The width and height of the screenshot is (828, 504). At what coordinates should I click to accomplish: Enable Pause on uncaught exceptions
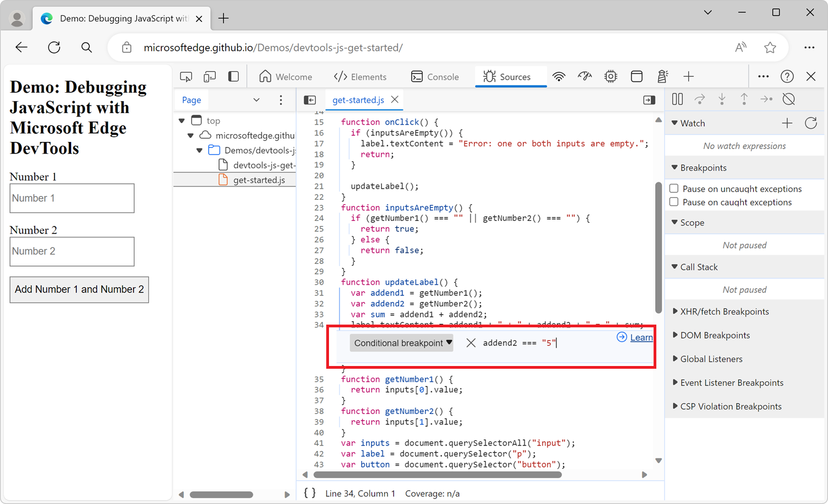click(674, 188)
